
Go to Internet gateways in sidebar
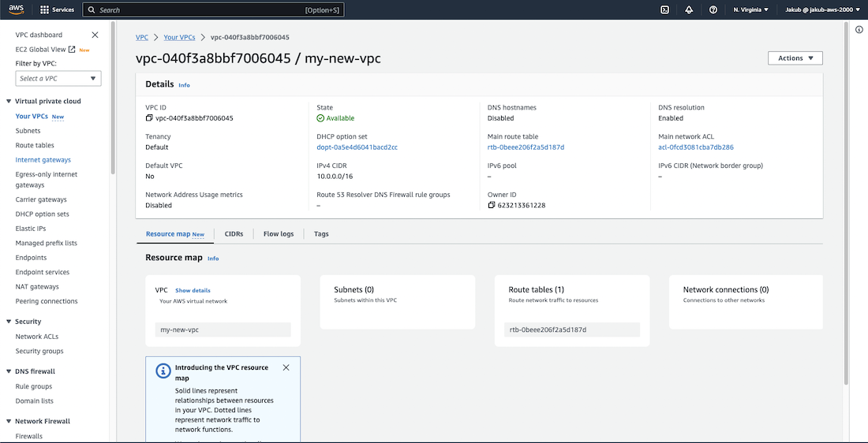(43, 160)
